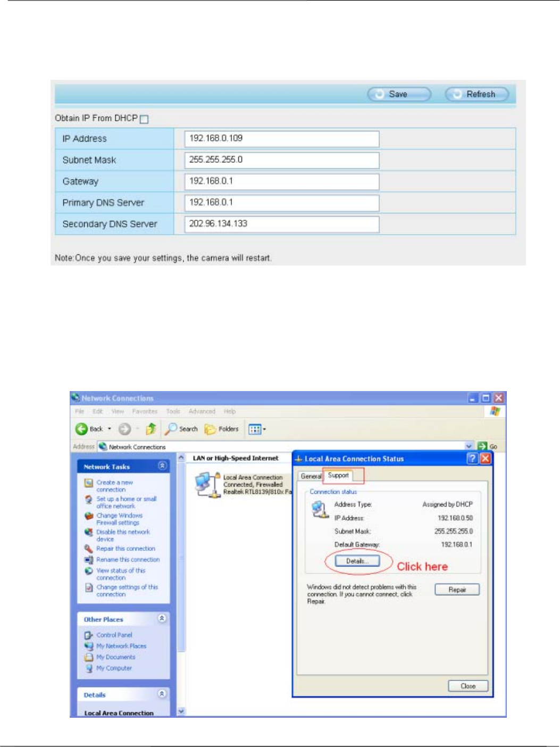Click the IP Address input field
Screen dimensions: 560x747
[282, 139]
